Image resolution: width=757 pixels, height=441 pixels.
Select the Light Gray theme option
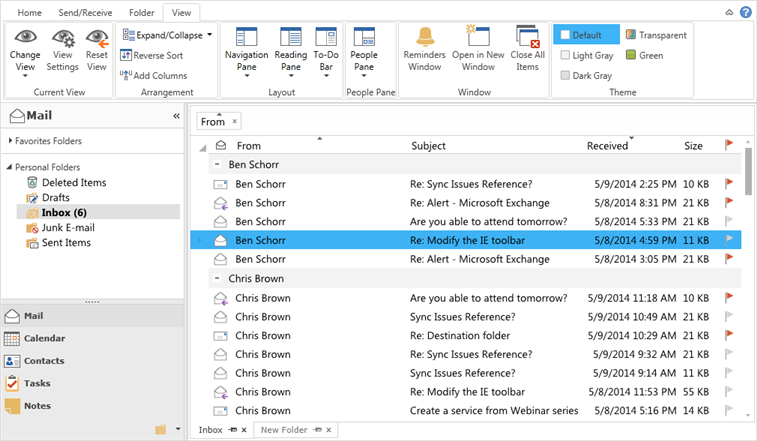click(x=566, y=55)
